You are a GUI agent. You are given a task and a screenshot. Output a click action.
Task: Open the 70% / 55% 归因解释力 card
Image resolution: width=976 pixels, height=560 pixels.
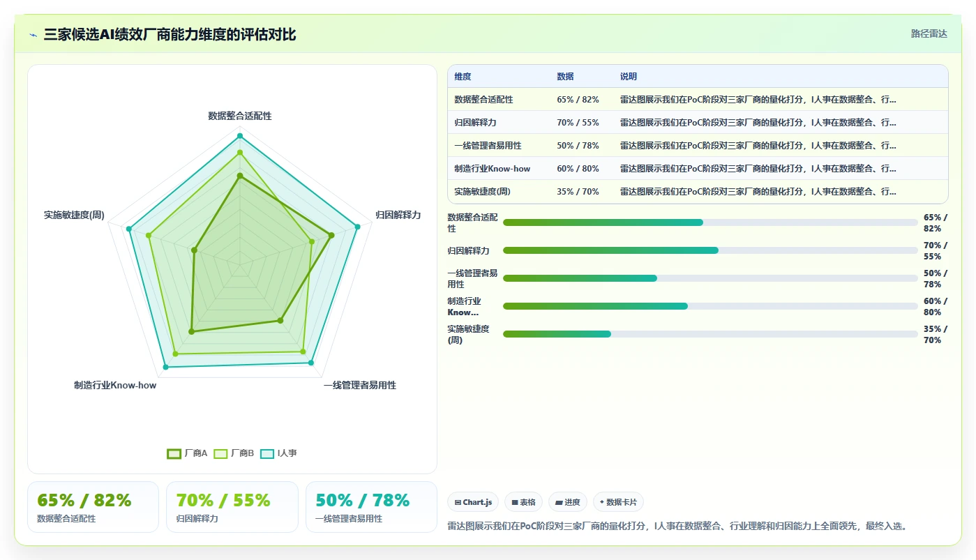click(x=232, y=507)
